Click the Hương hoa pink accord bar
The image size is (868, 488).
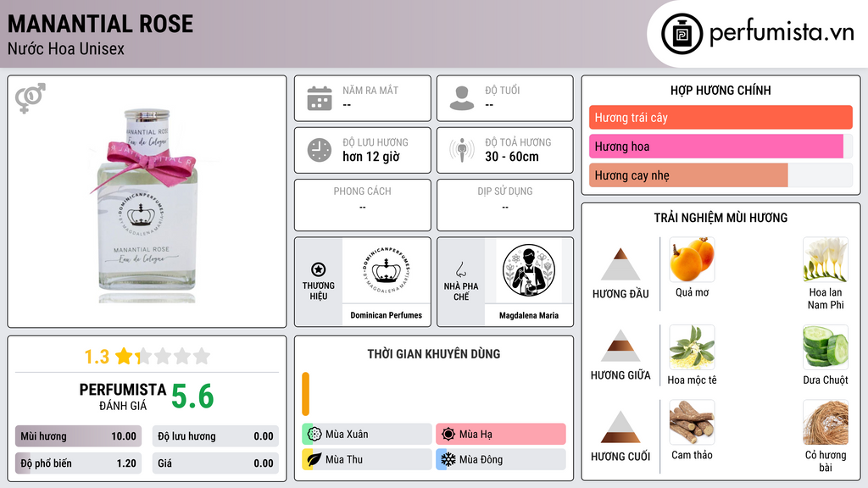click(715, 146)
